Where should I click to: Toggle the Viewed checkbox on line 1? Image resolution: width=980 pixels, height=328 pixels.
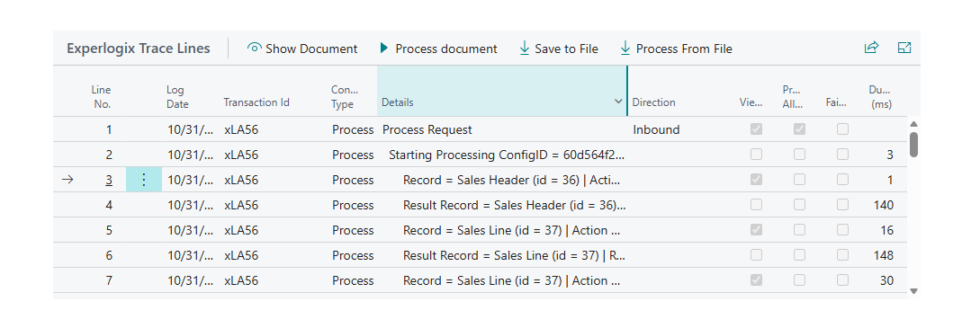point(756,129)
